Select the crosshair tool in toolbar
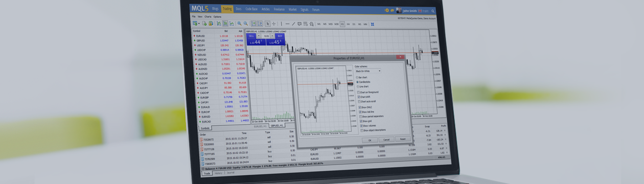 pyautogui.click(x=274, y=24)
